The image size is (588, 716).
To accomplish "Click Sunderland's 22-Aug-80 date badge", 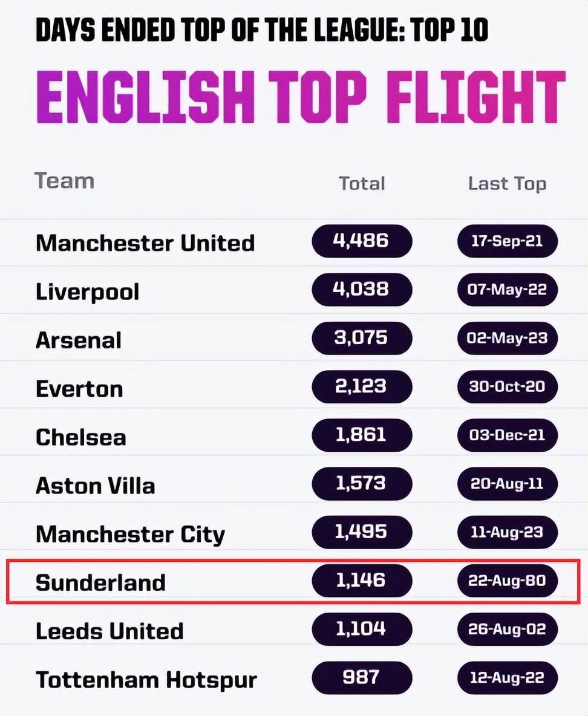I will pos(507,581).
